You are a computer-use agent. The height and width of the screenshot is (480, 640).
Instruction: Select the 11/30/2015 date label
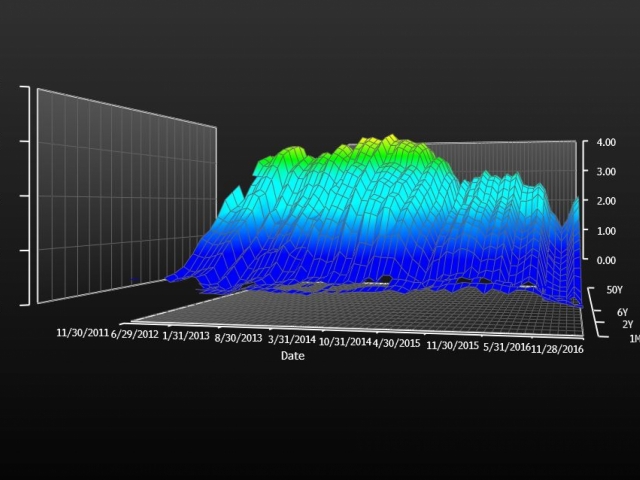pyautogui.click(x=455, y=344)
